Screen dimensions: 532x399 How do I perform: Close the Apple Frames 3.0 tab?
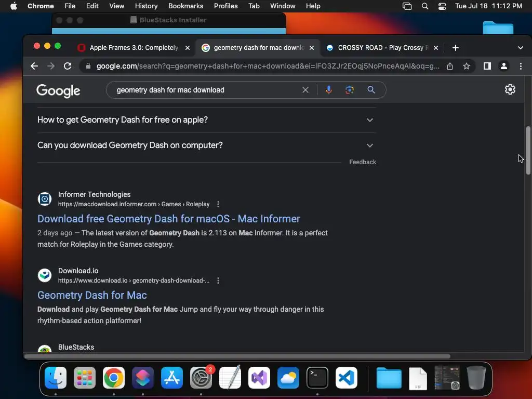pos(187,48)
